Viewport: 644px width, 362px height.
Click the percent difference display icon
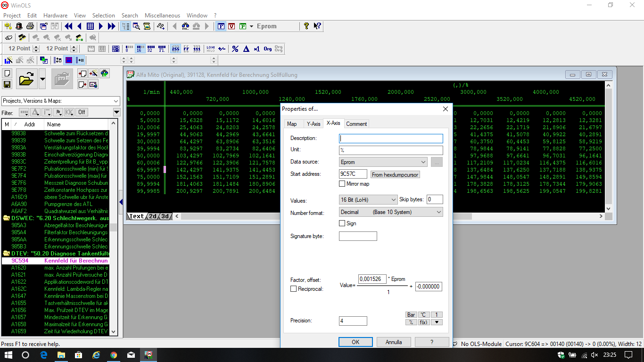pyautogui.click(x=235, y=49)
